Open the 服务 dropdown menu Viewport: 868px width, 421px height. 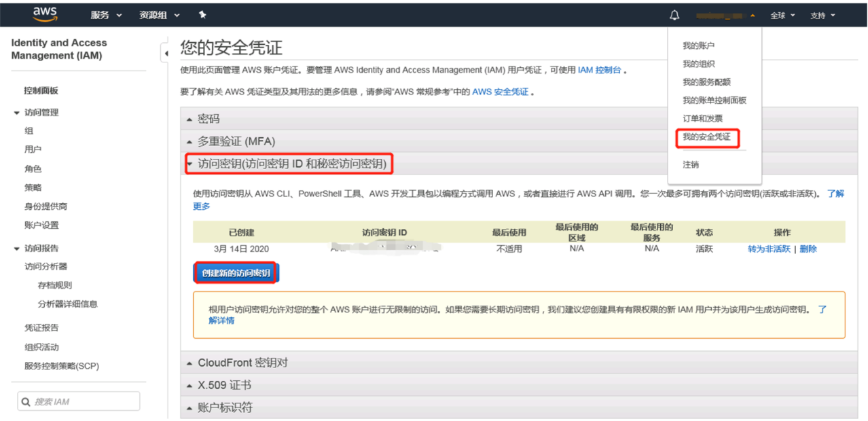click(107, 15)
